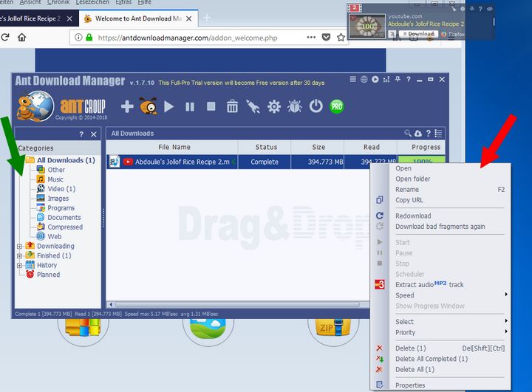Image resolution: width=532 pixels, height=392 pixels.
Task: Click round play icon in title bar
Action: [375, 79]
